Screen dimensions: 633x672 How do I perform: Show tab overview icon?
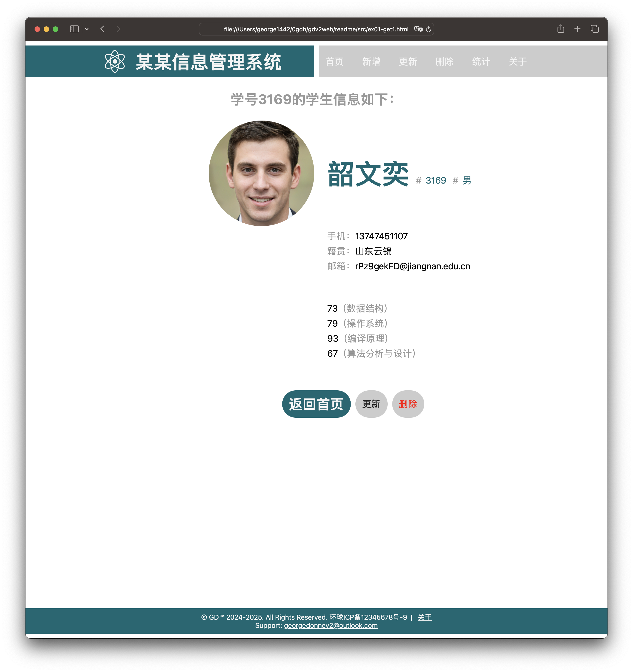pos(595,29)
